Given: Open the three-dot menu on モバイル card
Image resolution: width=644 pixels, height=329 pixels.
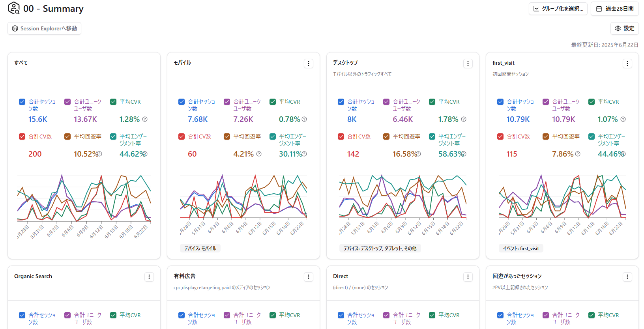Looking at the screenshot, I should click(x=309, y=64).
